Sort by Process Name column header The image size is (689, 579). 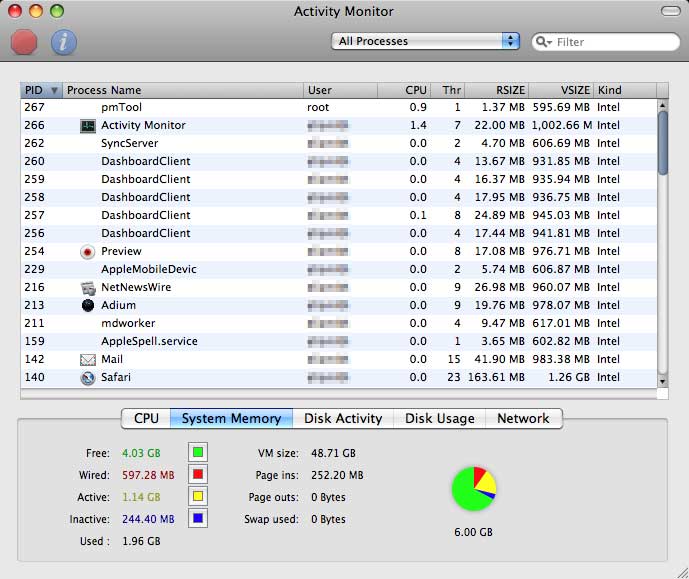(183, 90)
